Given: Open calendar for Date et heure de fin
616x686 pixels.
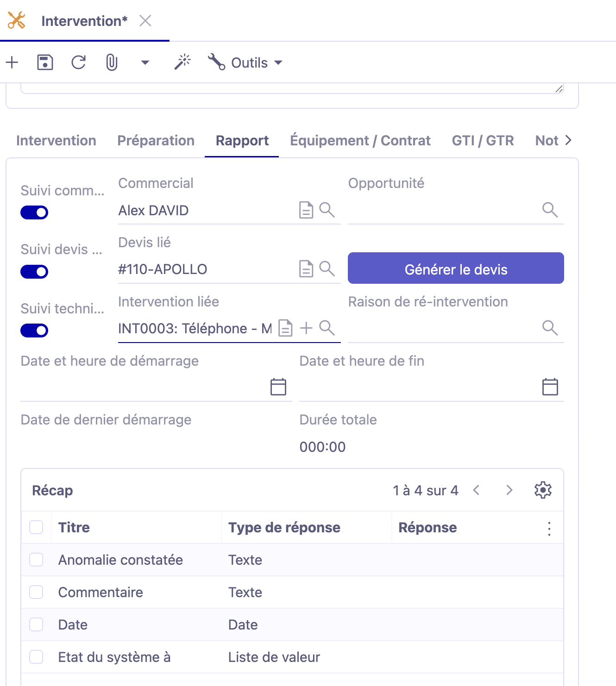Looking at the screenshot, I should click(x=550, y=387).
